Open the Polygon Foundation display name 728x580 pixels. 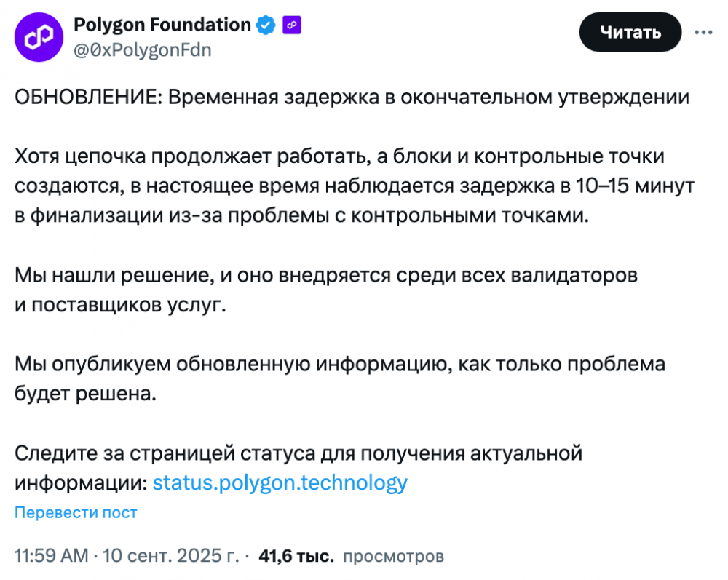(x=162, y=25)
